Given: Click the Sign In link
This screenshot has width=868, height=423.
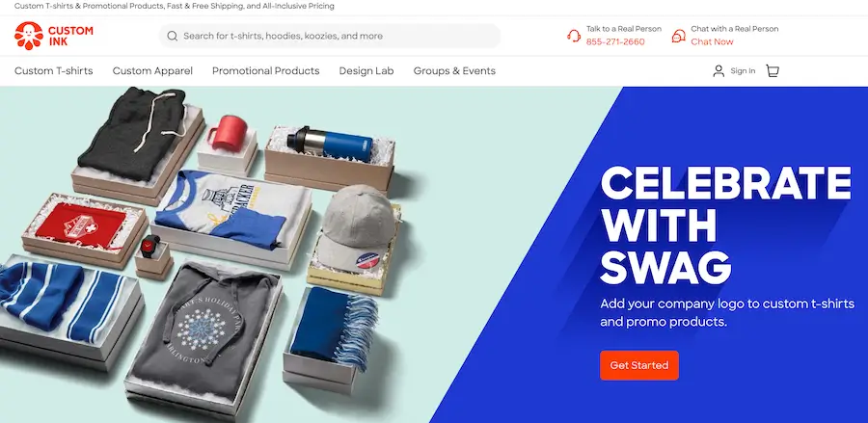Looking at the screenshot, I should click(x=743, y=70).
